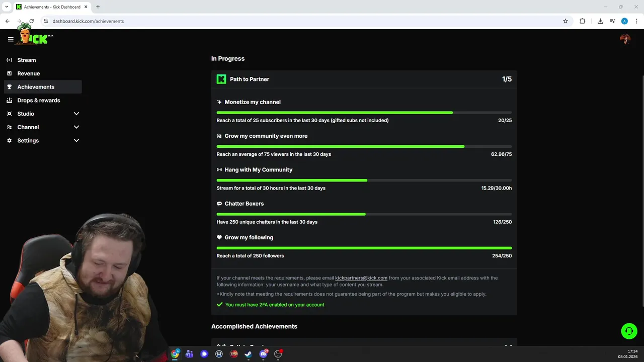Click the kickpartners@kick.com email link
This screenshot has width=644, height=362.
361,278
